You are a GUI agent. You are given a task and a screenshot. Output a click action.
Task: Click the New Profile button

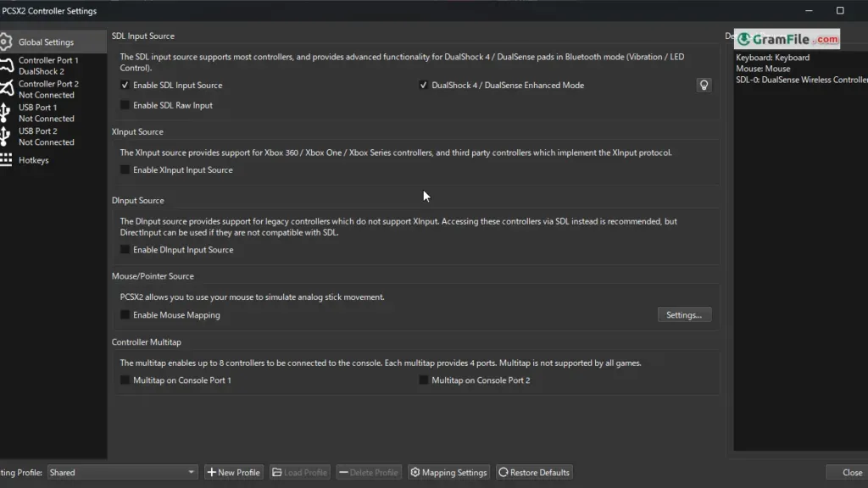[x=234, y=473]
